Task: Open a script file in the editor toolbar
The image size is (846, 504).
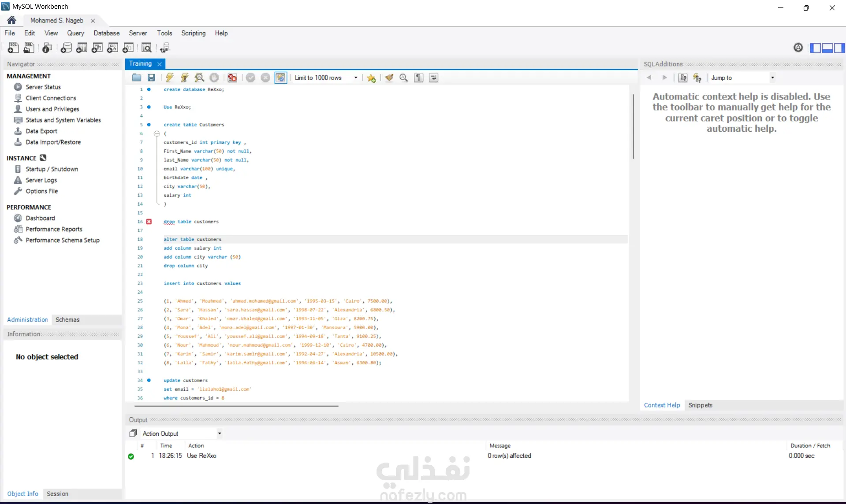Action: coord(137,78)
